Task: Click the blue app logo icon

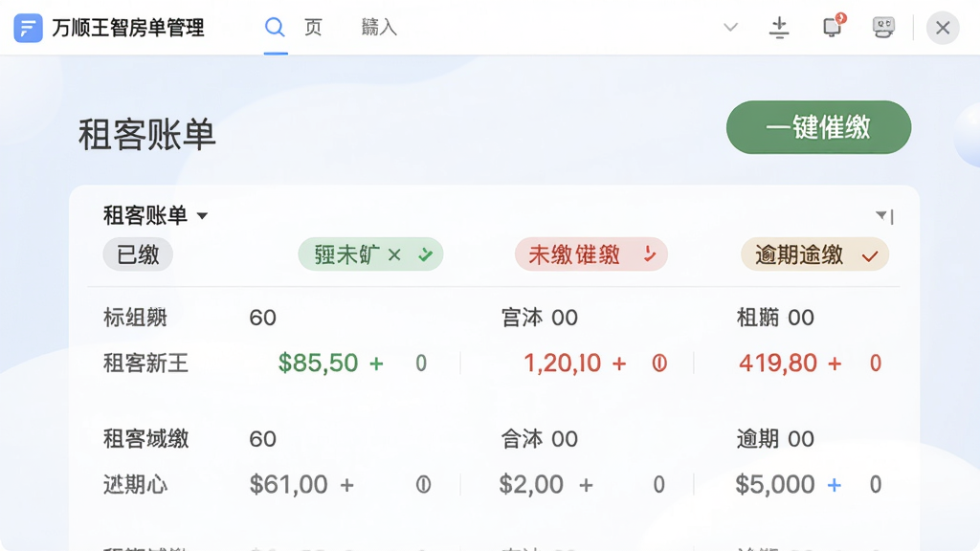Action: pyautogui.click(x=28, y=28)
